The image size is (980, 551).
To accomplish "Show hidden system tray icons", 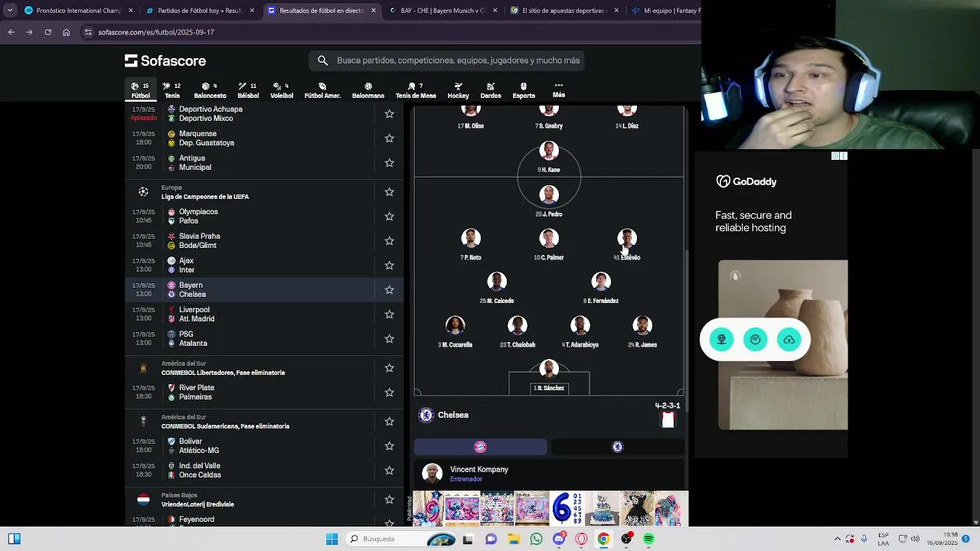I will 837,539.
